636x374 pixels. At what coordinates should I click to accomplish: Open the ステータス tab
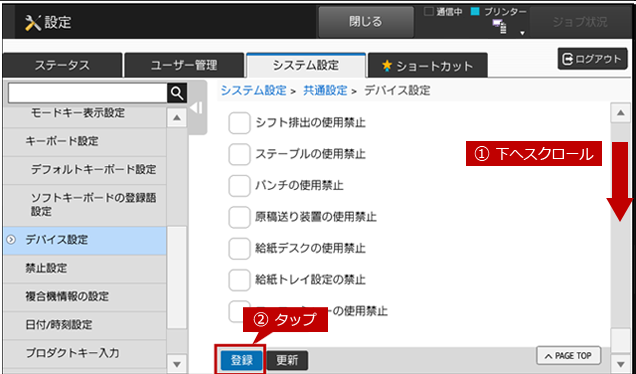[62, 65]
